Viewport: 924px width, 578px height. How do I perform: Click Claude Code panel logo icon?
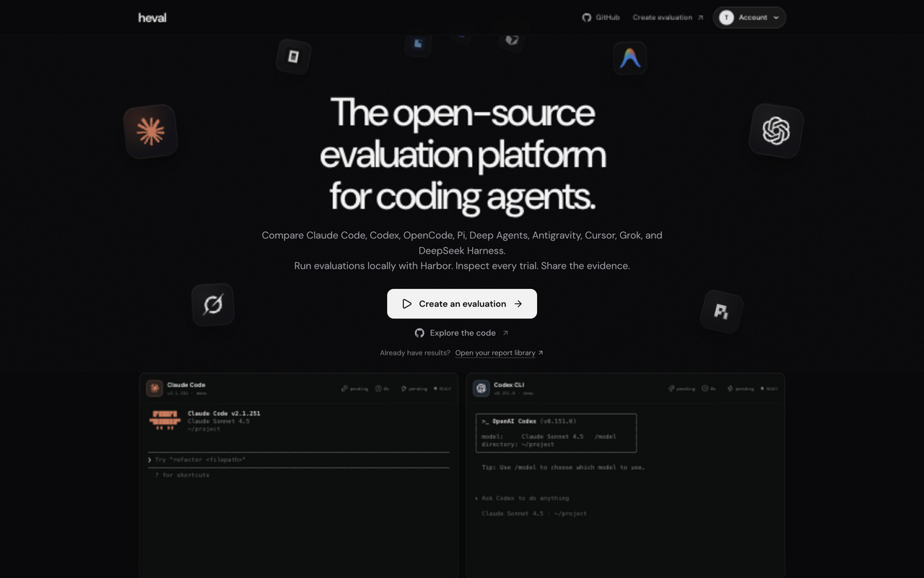154,388
